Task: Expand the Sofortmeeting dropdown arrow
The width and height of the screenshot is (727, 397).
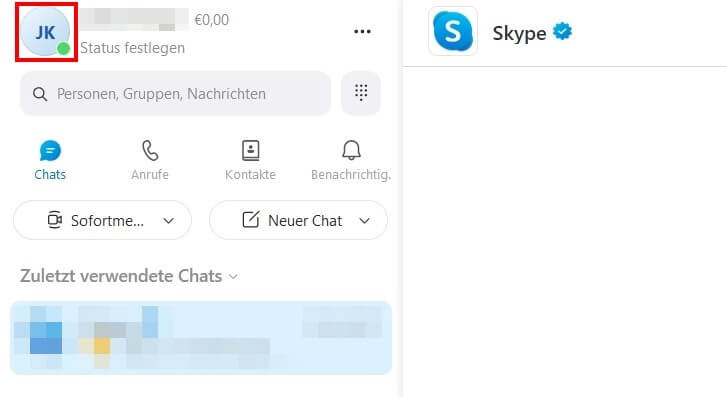Action: tap(169, 221)
